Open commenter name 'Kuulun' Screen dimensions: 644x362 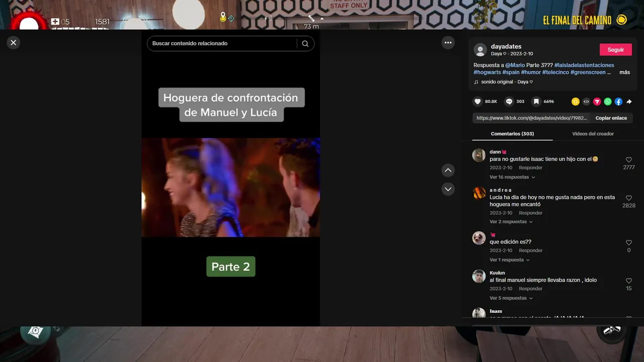(497, 273)
